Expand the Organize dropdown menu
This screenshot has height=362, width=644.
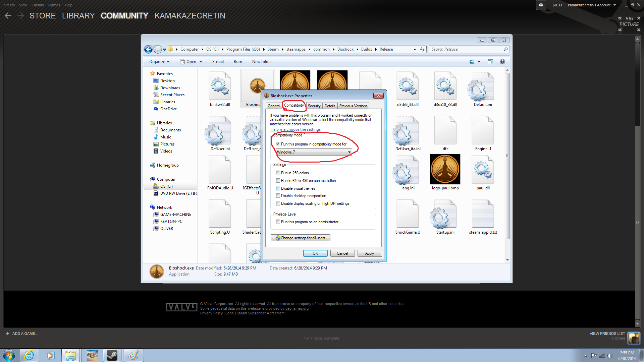[x=159, y=62]
